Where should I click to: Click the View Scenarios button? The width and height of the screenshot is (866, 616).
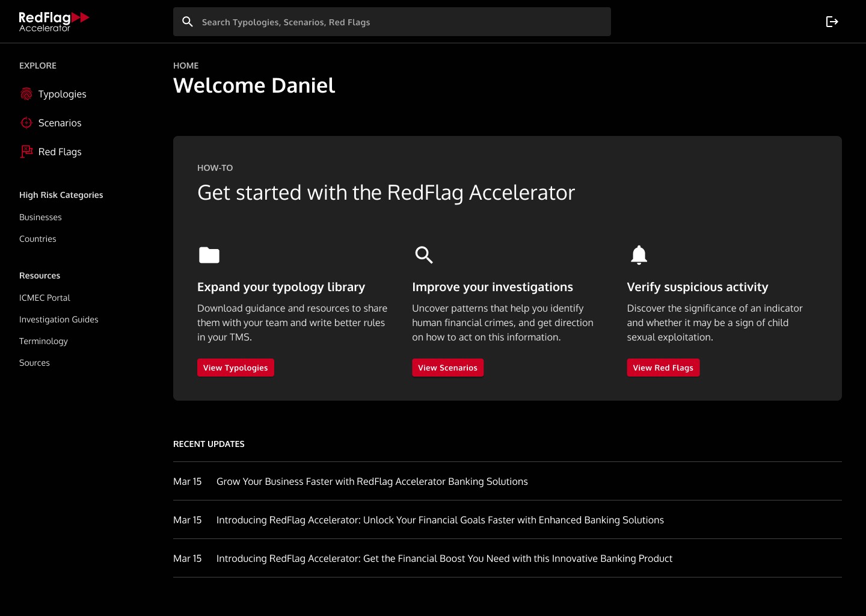point(447,368)
